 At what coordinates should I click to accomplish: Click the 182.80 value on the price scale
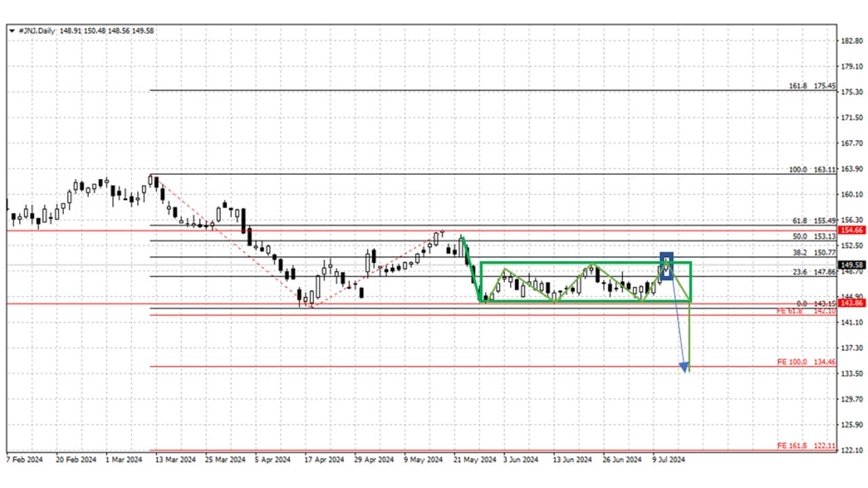[x=850, y=41]
